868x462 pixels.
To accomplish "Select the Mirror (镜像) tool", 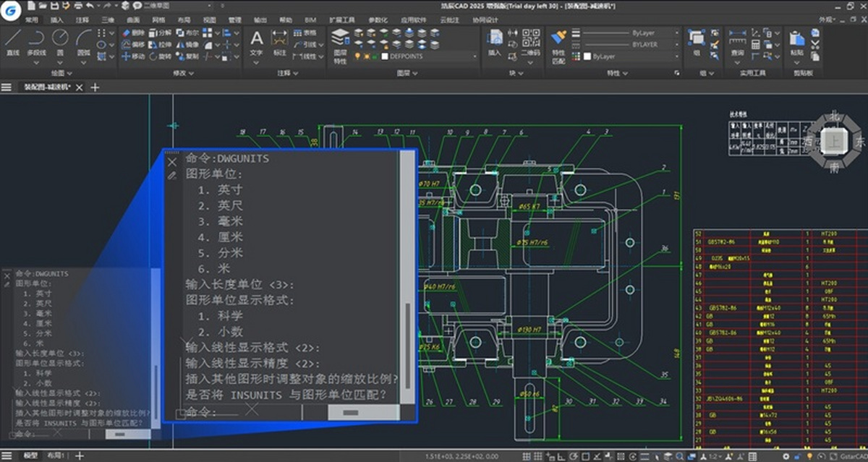I will click(x=188, y=44).
